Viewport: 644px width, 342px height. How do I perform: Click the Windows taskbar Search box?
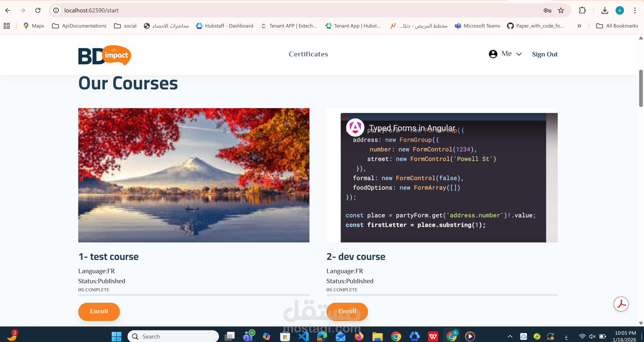[173, 336]
